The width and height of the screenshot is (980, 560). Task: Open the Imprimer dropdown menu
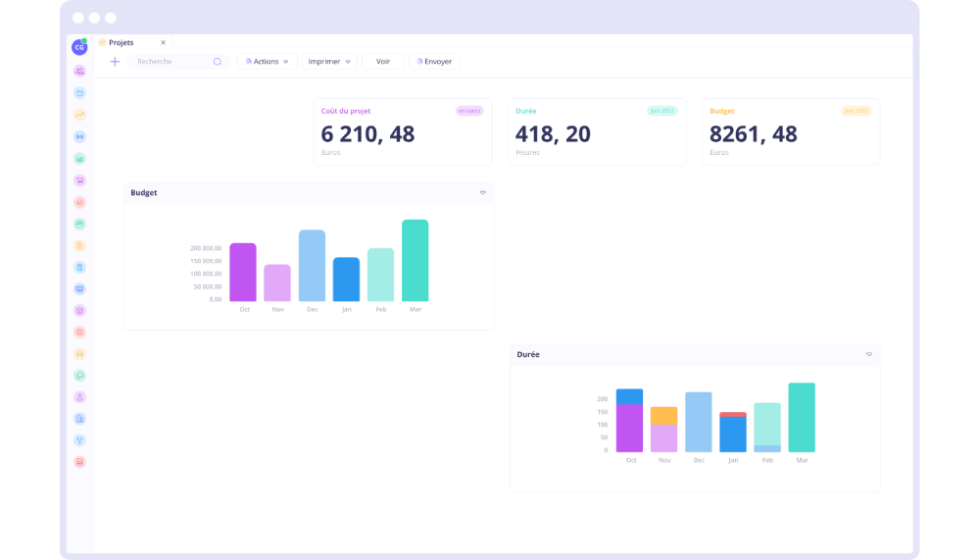coord(328,62)
